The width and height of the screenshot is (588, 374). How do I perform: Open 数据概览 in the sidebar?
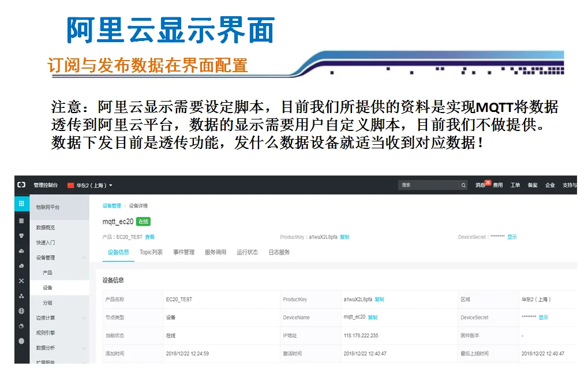coord(46,228)
